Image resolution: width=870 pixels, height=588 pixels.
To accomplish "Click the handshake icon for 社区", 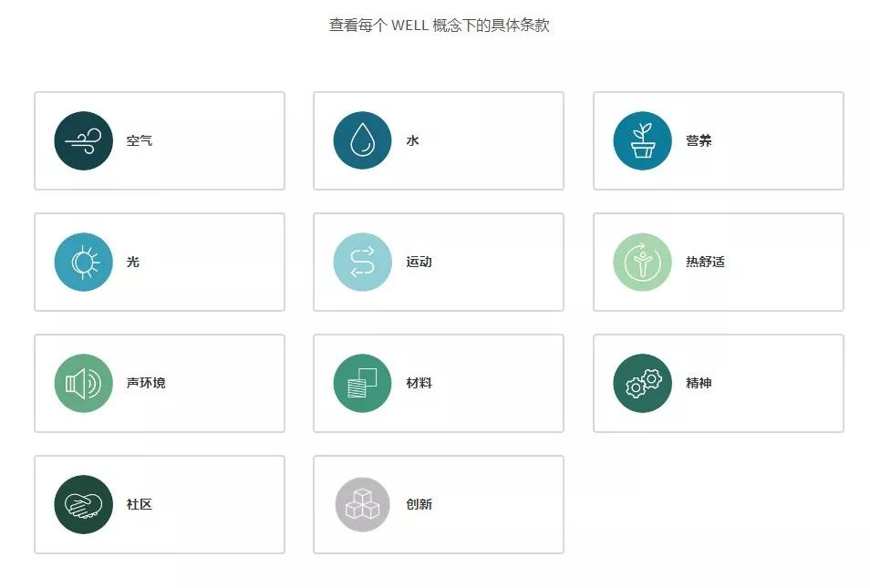I will coord(83,504).
